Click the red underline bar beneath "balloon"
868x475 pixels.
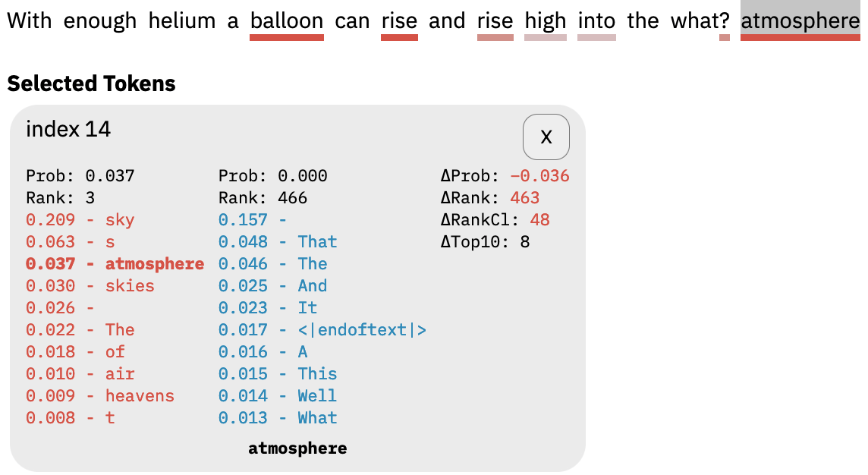tap(287, 37)
